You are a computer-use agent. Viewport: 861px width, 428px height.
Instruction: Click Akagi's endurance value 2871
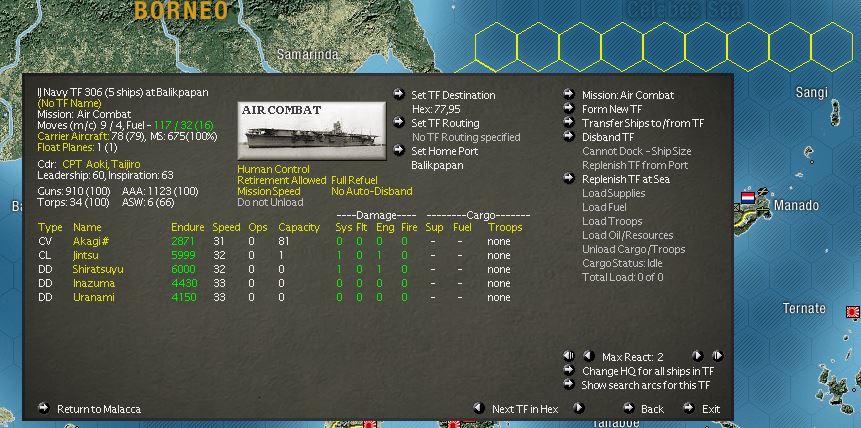[x=183, y=241]
